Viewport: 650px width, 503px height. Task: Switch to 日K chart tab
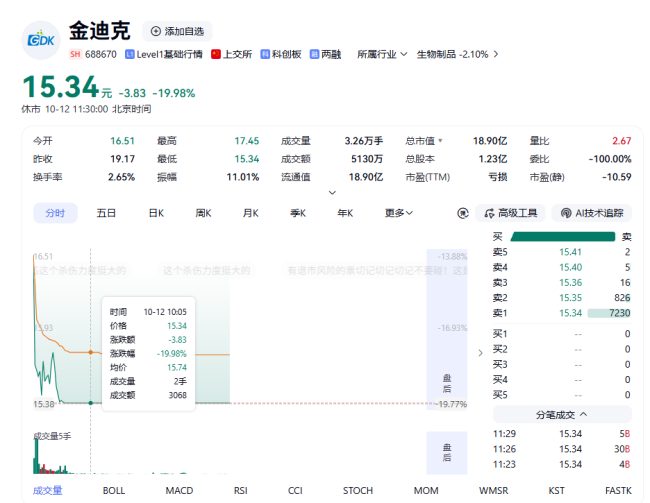(x=156, y=213)
